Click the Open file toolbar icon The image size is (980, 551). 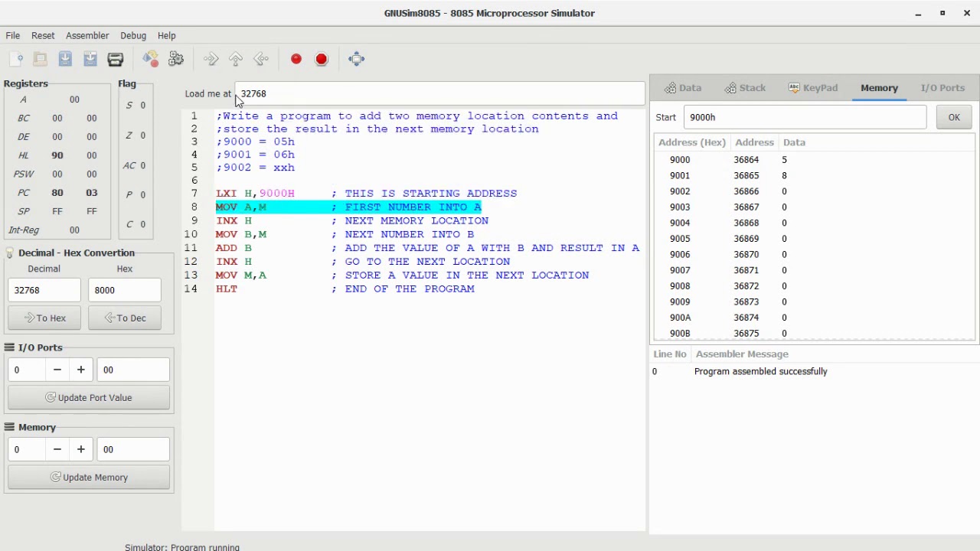point(41,59)
